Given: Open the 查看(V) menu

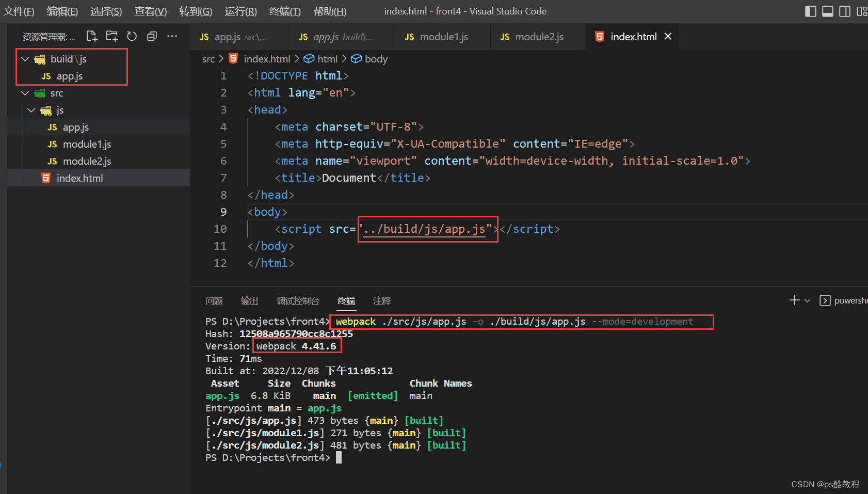Looking at the screenshot, I should (x=151, y=11).
